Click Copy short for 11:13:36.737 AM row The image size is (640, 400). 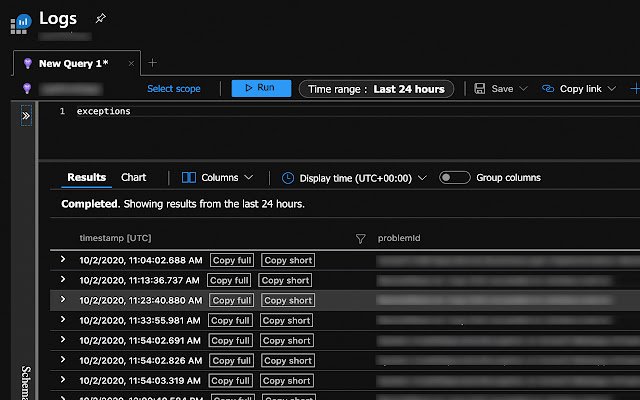coord(285,280)
